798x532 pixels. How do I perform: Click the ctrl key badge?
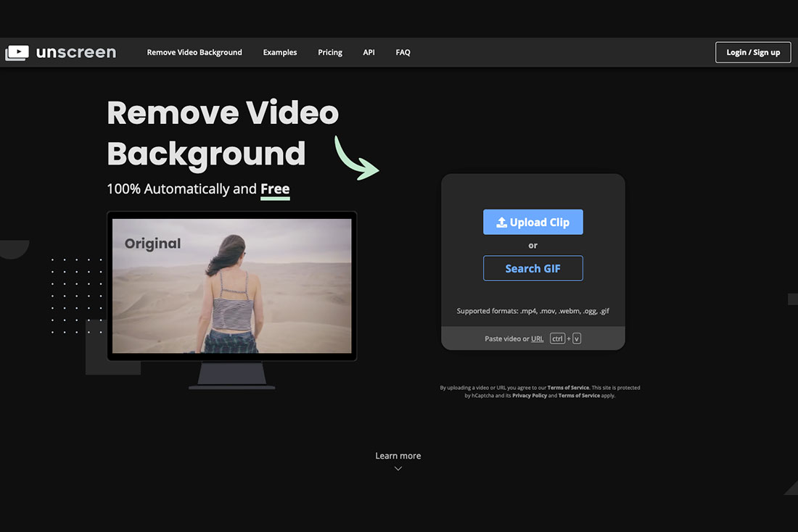point(557,338)
